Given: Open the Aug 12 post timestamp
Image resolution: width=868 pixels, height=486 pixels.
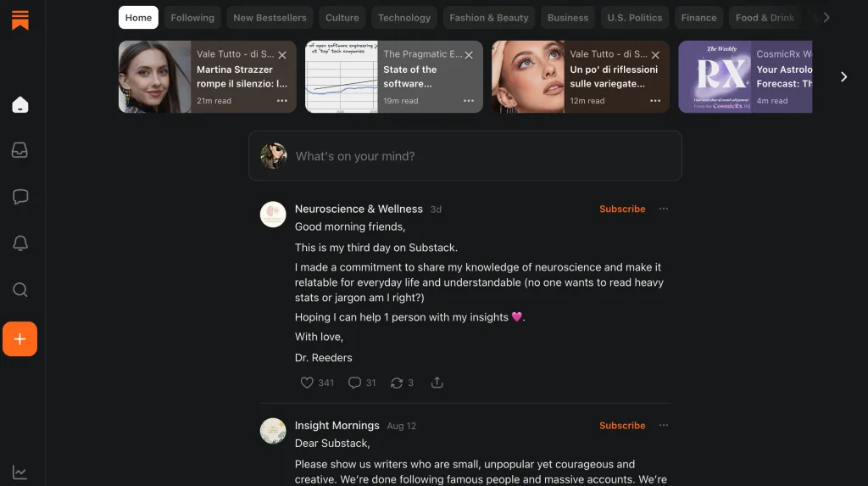Looking at the screenshot, I should click(x=401, y=426).
